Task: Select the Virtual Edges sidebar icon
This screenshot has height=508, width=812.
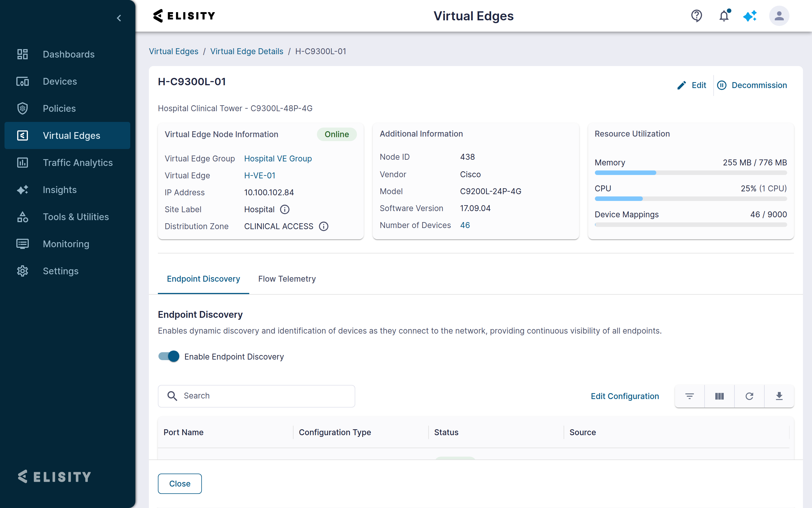Action: coord(23,135)
